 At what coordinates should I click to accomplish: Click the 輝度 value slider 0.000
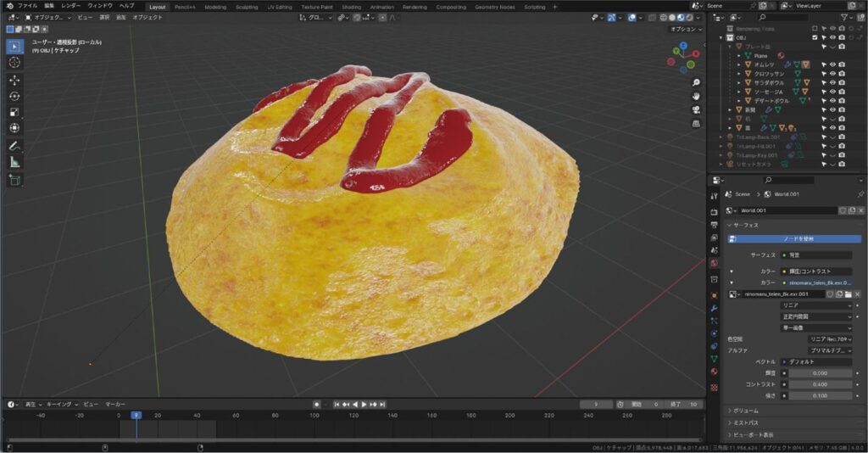pos(821,373)
